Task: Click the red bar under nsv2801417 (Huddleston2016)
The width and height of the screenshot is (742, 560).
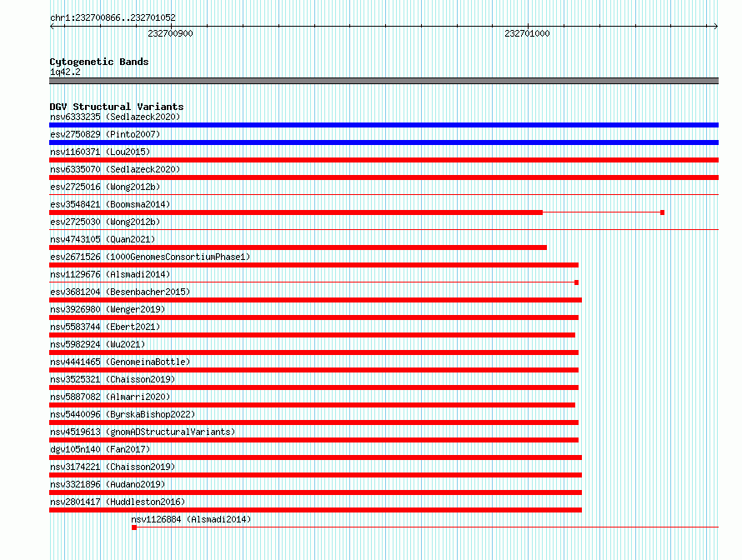Action: pos(316,510)
